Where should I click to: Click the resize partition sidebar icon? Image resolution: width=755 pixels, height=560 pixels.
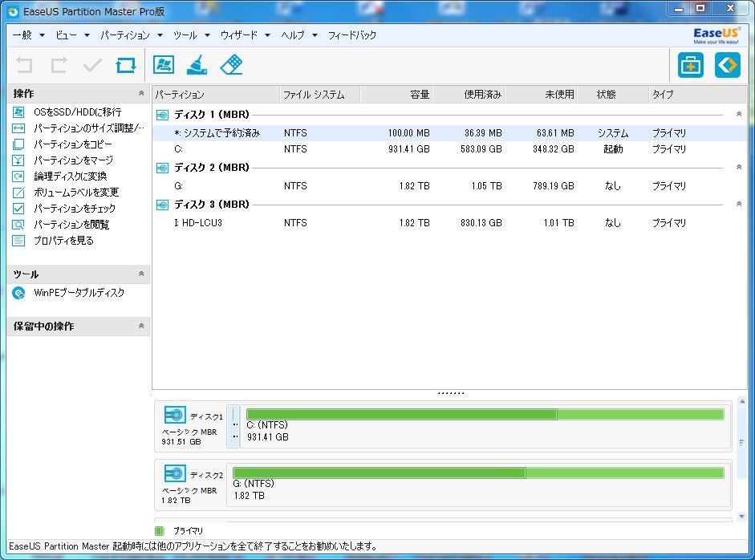tap(18, 128)
